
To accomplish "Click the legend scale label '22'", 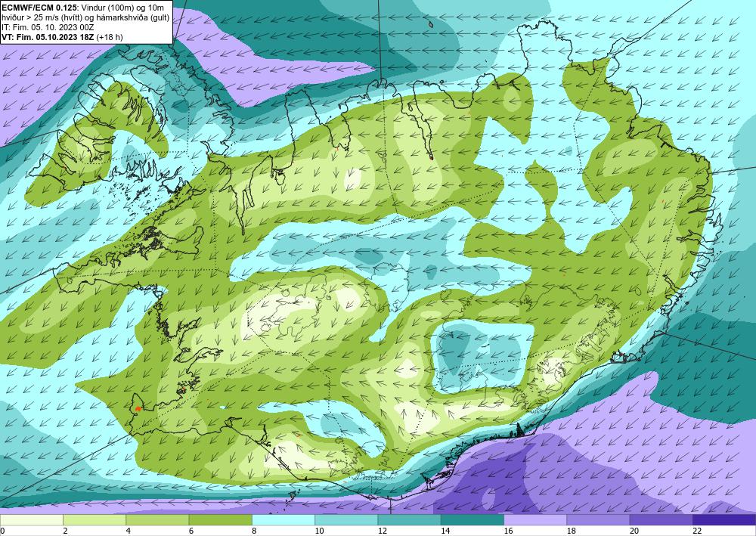I will click(x=698, y=531).
